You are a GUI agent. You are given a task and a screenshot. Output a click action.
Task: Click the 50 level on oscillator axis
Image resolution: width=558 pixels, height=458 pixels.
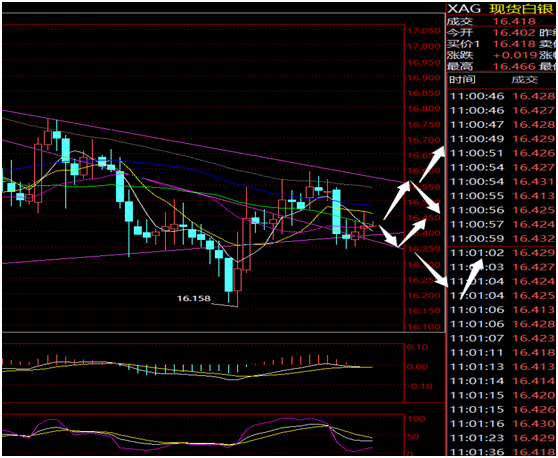pos(414,437)
